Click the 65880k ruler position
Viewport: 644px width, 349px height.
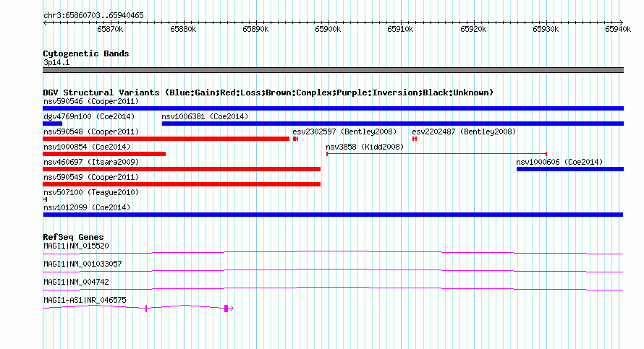(x=183, y=29)
